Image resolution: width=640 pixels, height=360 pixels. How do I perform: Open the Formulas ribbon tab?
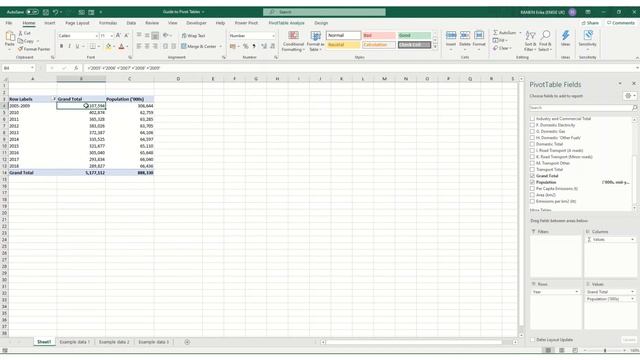[x=108, y=23]
